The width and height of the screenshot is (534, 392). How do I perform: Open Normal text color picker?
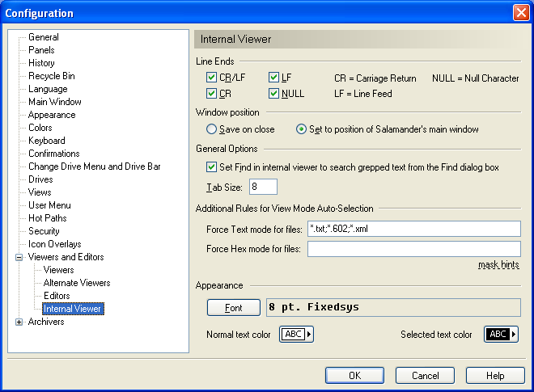[296, 335]
